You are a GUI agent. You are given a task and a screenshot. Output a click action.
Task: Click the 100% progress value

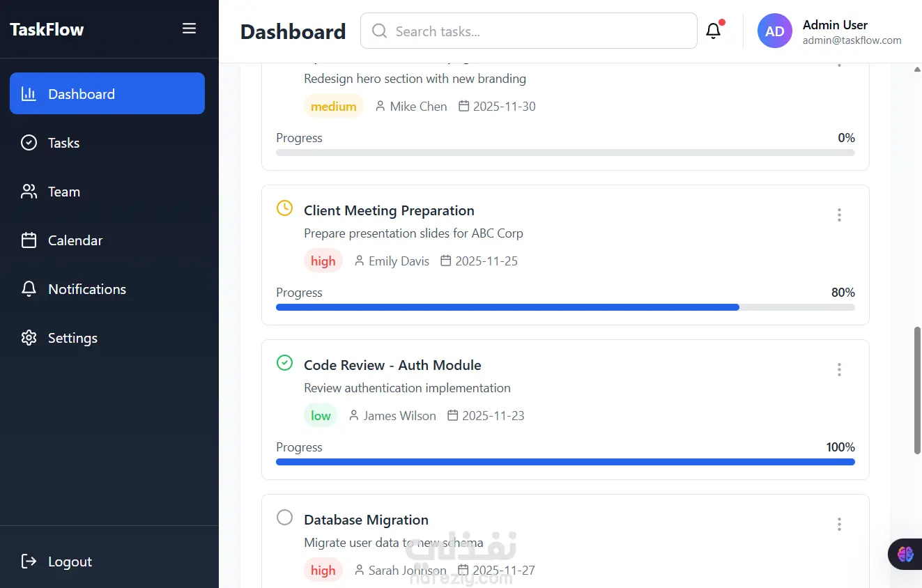tap(840, 447)
